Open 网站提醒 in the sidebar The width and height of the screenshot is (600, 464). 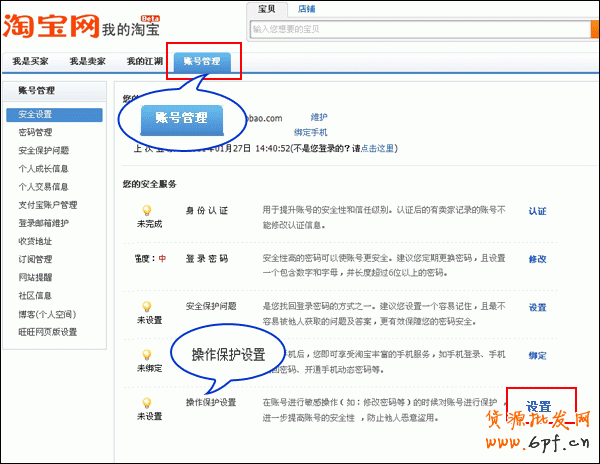[x=35, y=277]
